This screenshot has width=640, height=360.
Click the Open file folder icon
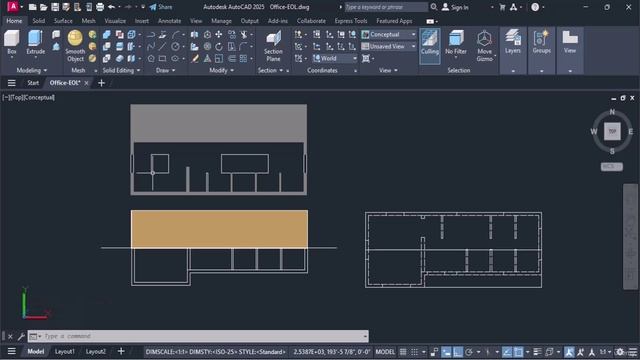tap(44, 7)
